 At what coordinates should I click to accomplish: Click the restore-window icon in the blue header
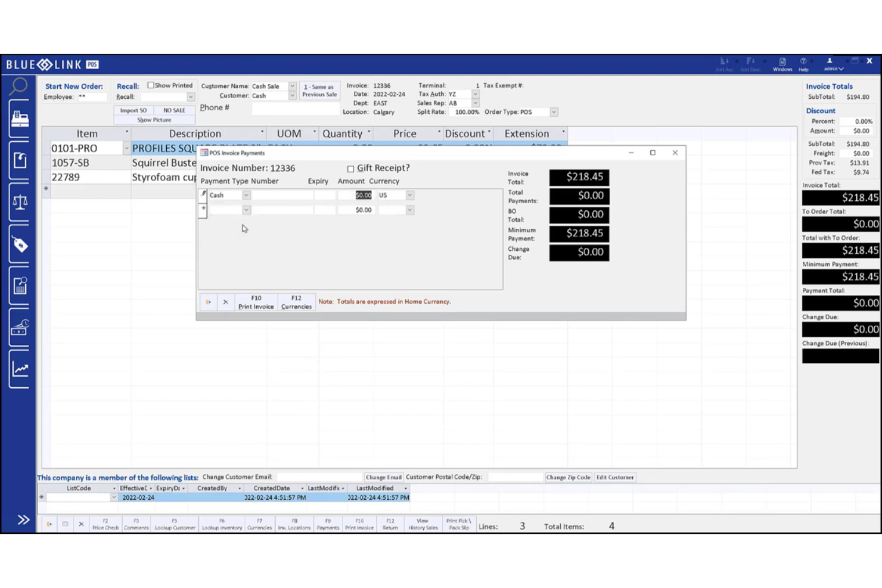click(855, 61)
